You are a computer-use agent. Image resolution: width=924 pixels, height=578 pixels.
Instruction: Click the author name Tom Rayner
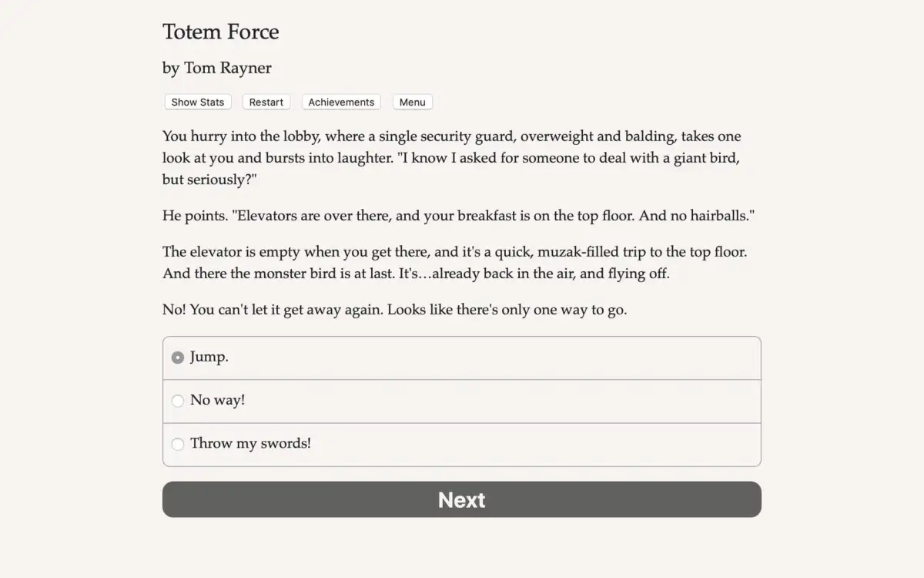click(216, 69)
